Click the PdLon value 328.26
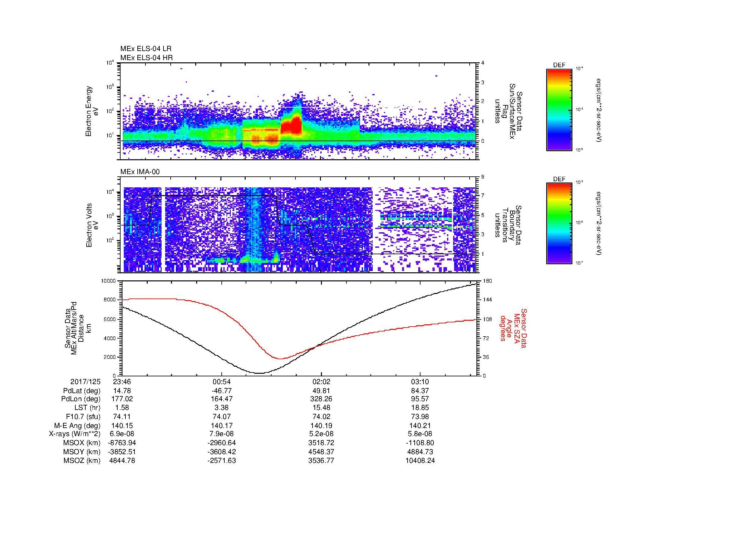Viewport: 756px width, 534px height. click(x=321, y=399)
